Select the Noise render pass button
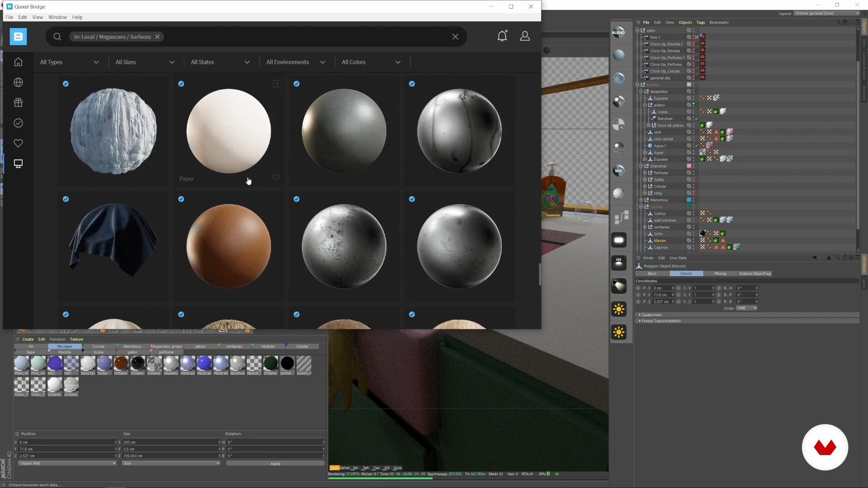 tap(397, 468)
